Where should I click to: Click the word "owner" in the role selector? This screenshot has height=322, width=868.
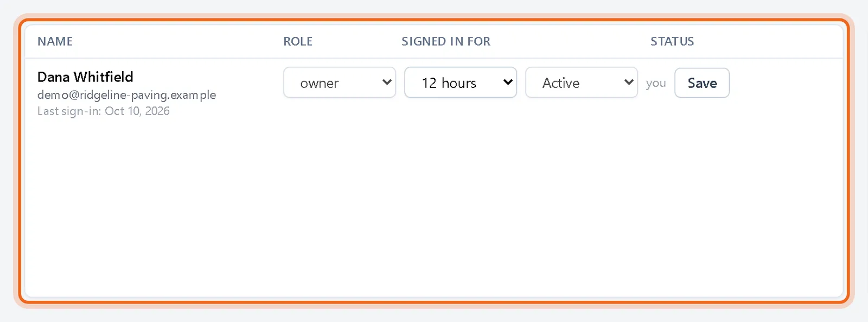(x=320, y=83)
